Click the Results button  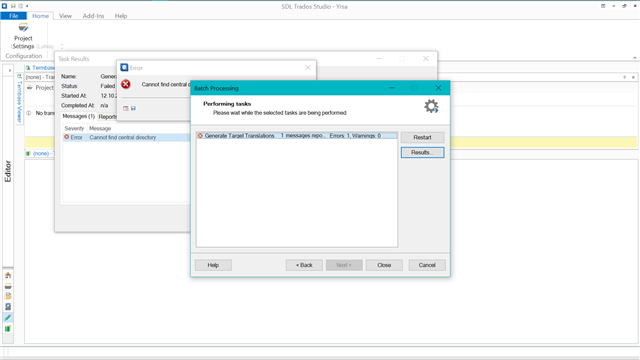422,152
